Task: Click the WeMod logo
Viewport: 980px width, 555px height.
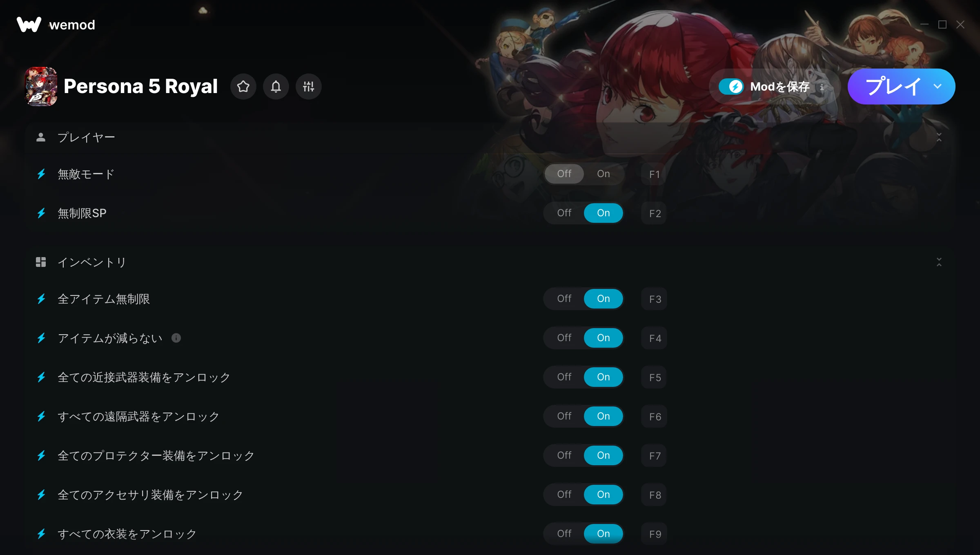Action: click(x=56, y=25)
